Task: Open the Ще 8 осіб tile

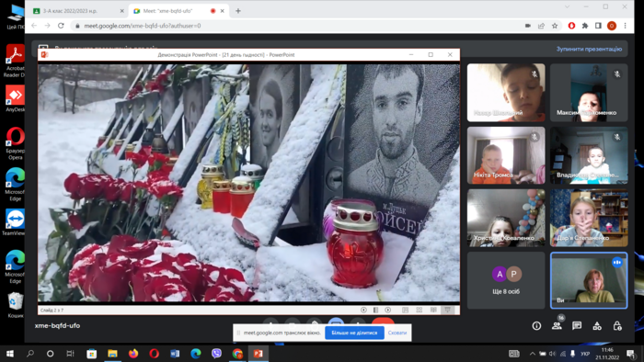Action: pyautogui.click(x=506, y=280)
